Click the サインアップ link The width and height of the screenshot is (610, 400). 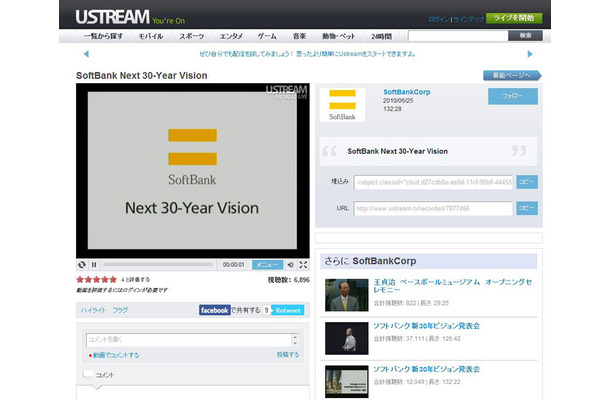(x=468, y=19)
